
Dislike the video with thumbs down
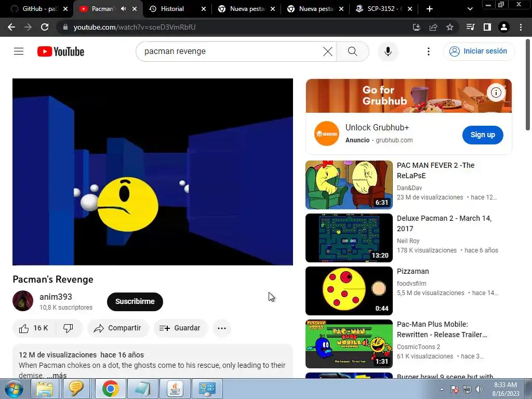[x=68, y=328]
